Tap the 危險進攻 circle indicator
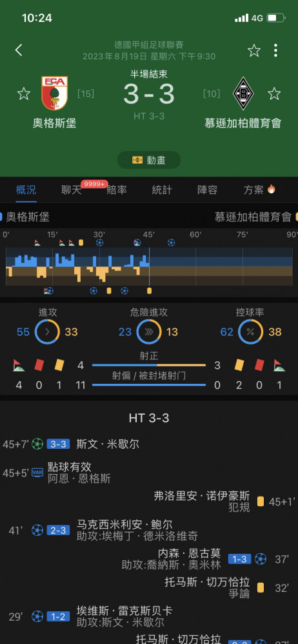Image resolution: width=298 pixels, height=644 pixels. tap(148, 332)
